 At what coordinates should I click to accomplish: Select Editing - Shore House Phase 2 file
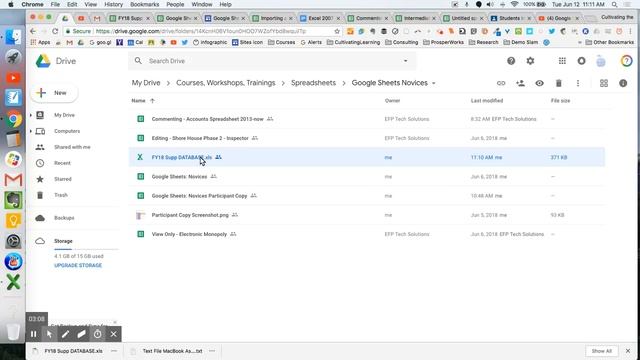pyautogui.click(x=367, y=138)
